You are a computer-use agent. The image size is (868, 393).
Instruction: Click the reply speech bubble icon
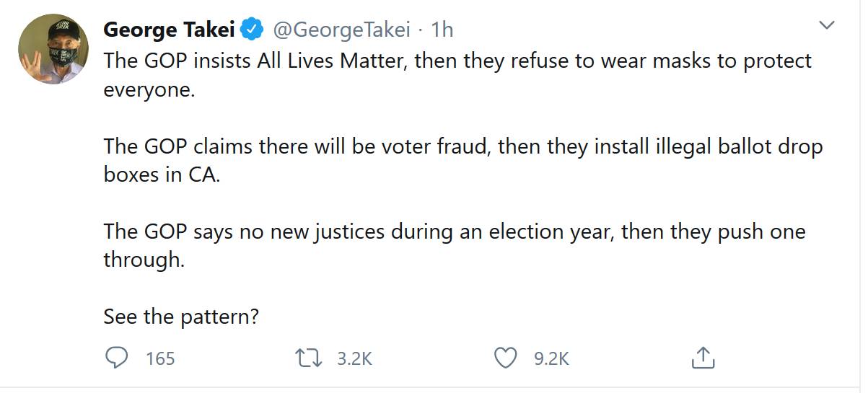[x=116, y=358]
